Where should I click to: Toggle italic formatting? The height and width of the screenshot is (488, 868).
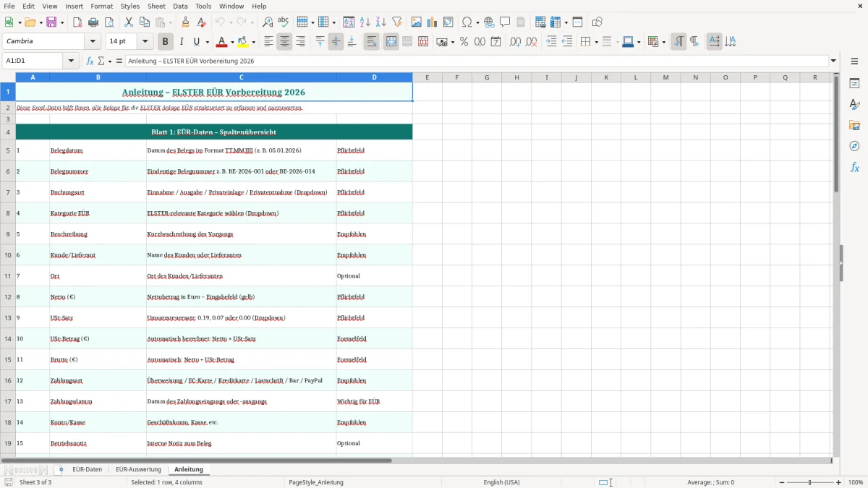tap(182, 42)
